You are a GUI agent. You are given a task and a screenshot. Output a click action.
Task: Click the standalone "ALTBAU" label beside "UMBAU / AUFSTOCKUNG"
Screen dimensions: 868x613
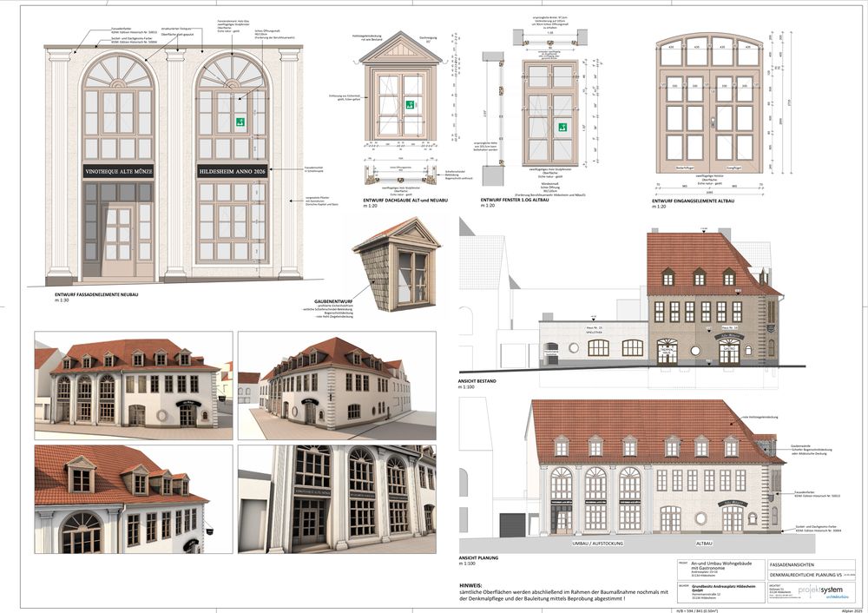click(704, 544)
